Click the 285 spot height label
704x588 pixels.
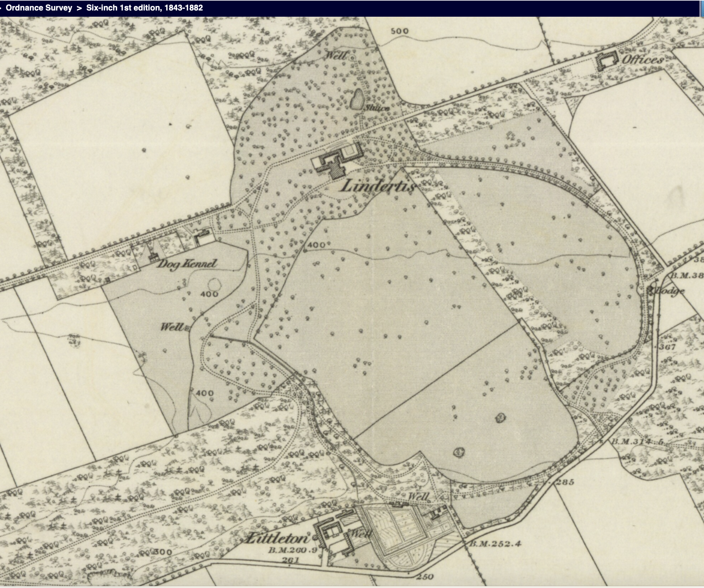[x=565, y=482]
